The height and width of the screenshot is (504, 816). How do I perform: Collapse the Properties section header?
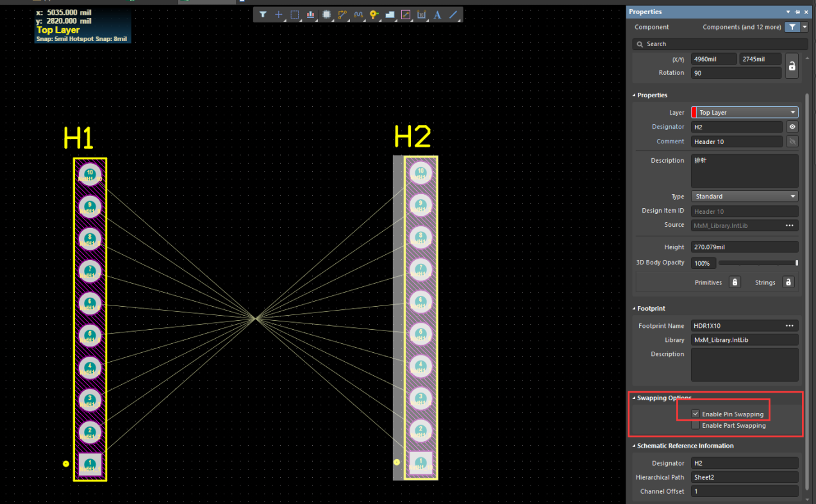[653, 95]
